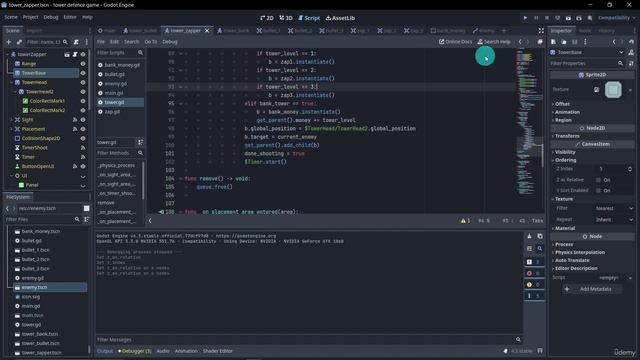The width and height of the screenshot is (640, 360).
Task: Create new resource in Inspector
Action: [x=553, y=42]
